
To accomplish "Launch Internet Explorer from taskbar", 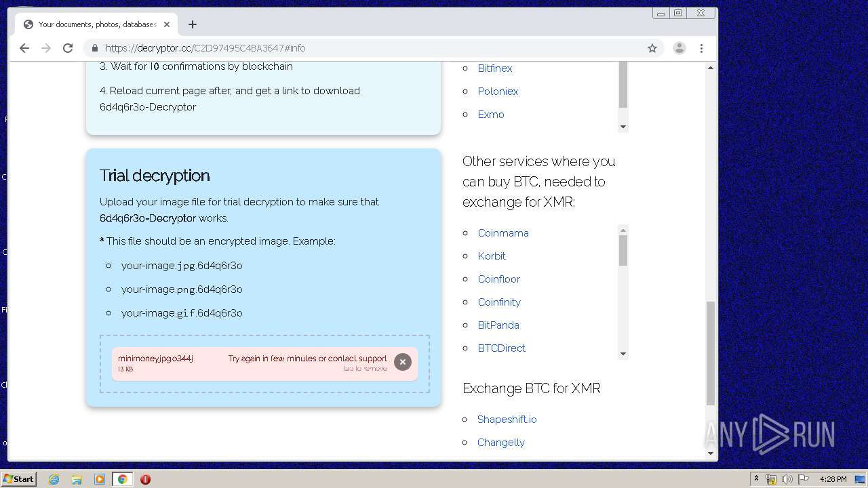I will (54, 479).
